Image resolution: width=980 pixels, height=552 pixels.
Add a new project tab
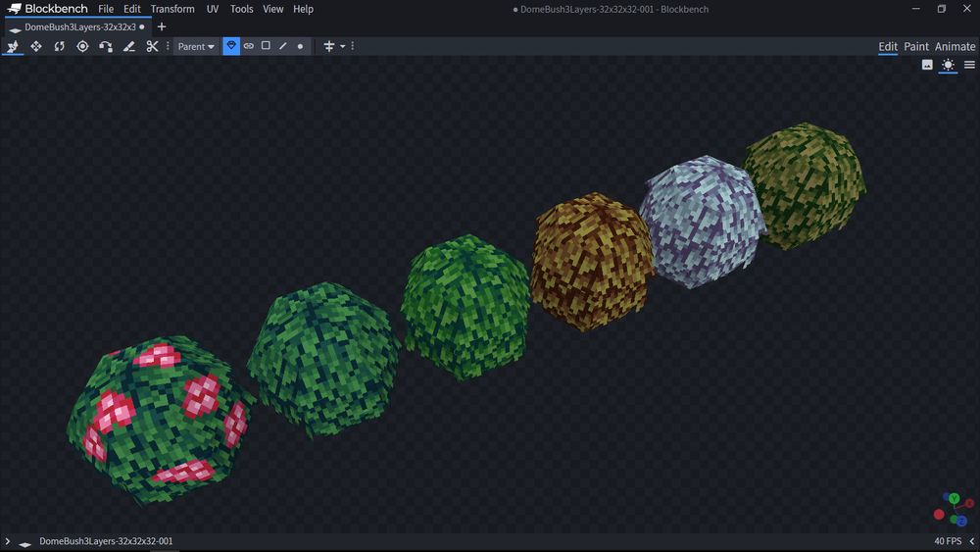[x=162, y=26]
